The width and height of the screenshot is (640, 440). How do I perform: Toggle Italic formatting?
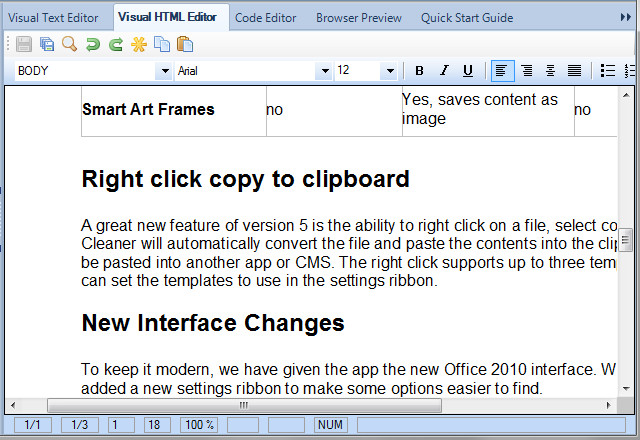click(444, 71)
